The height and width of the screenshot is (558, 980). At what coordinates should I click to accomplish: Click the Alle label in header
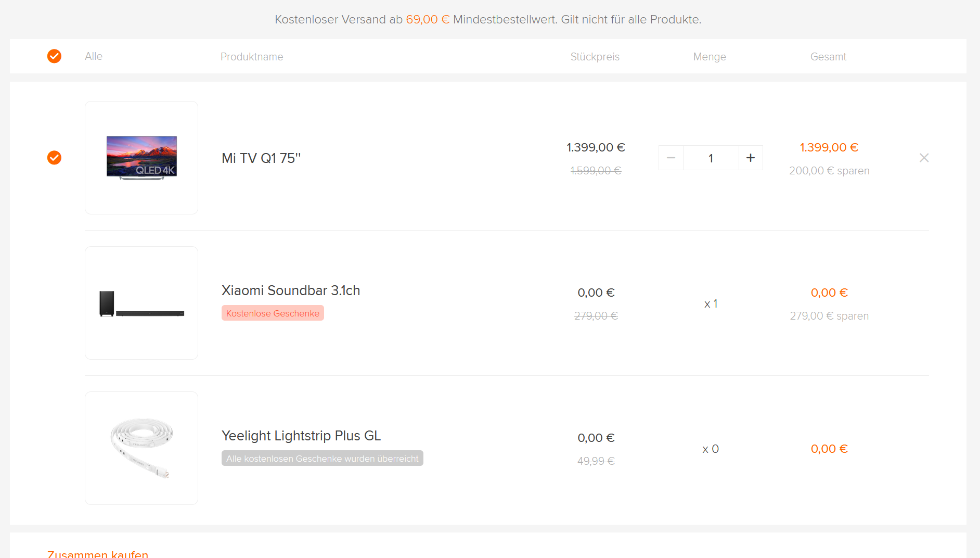(x=94, y=56)
